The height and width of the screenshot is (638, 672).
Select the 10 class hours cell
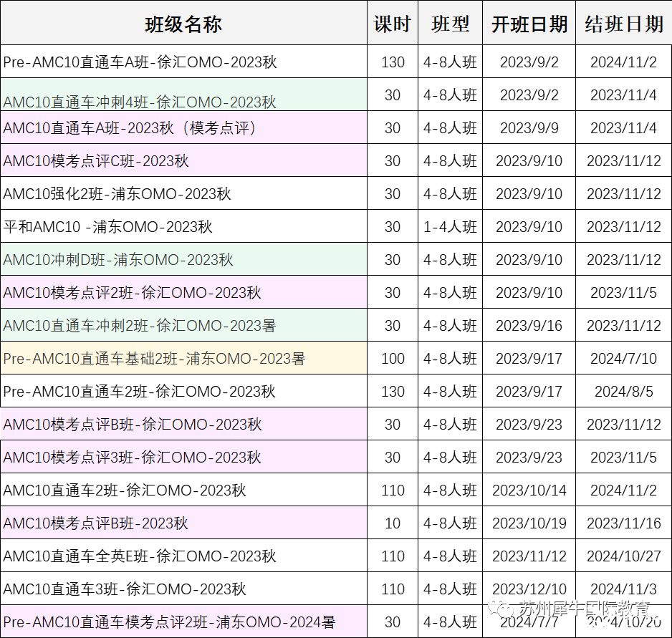click(393, 523)
